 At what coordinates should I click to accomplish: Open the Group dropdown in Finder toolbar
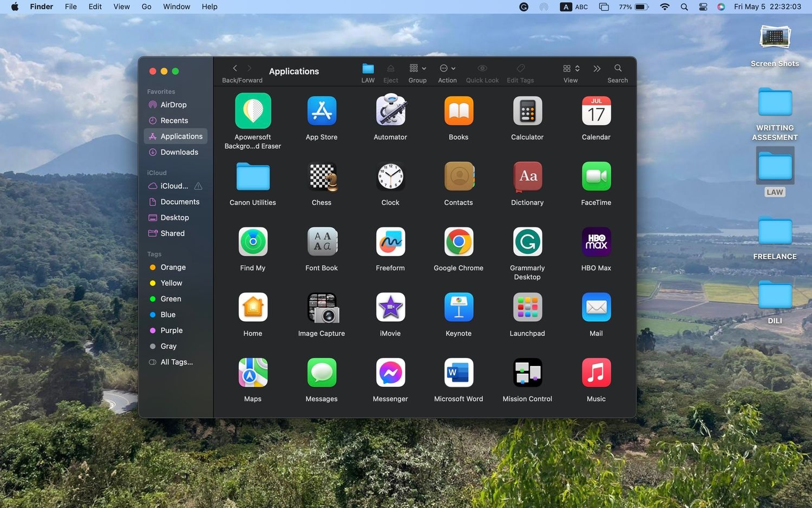click(x=417, y=69)
